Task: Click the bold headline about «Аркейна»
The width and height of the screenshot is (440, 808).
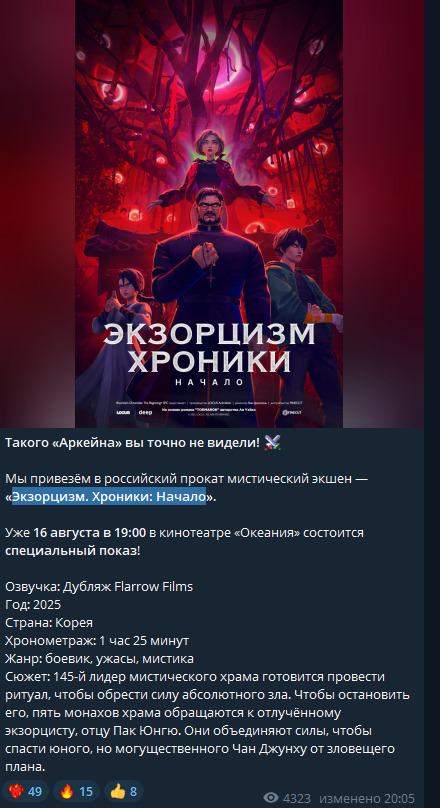Action: (132, 443)
